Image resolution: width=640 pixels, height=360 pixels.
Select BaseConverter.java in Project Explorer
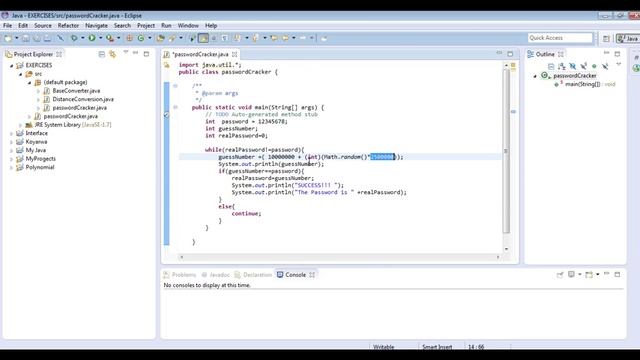point(76,91)
